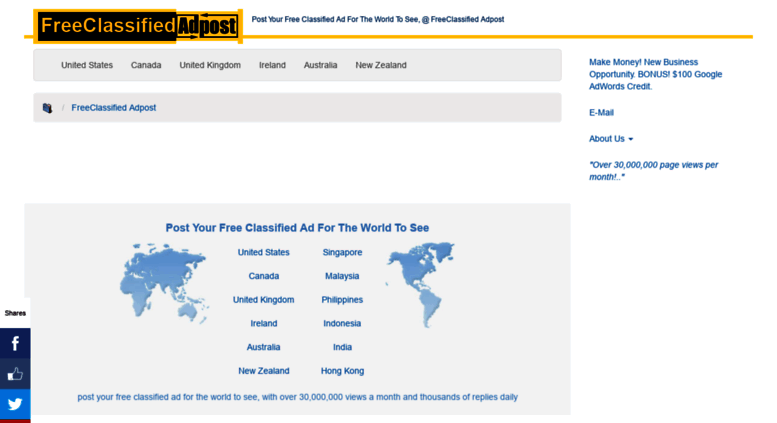Click the Twitter share icon
Screen dimensions: 777x423
pos(15,404)
